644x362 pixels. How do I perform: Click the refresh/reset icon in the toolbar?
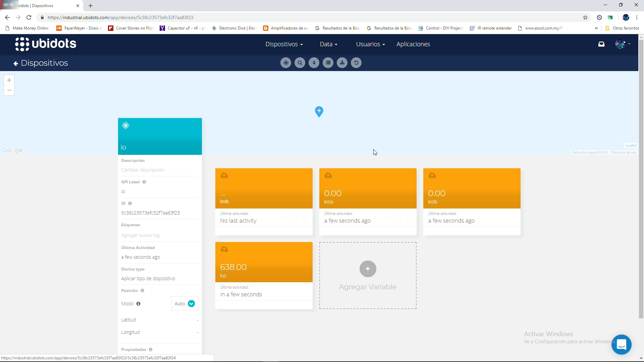(x=356, y=63)
